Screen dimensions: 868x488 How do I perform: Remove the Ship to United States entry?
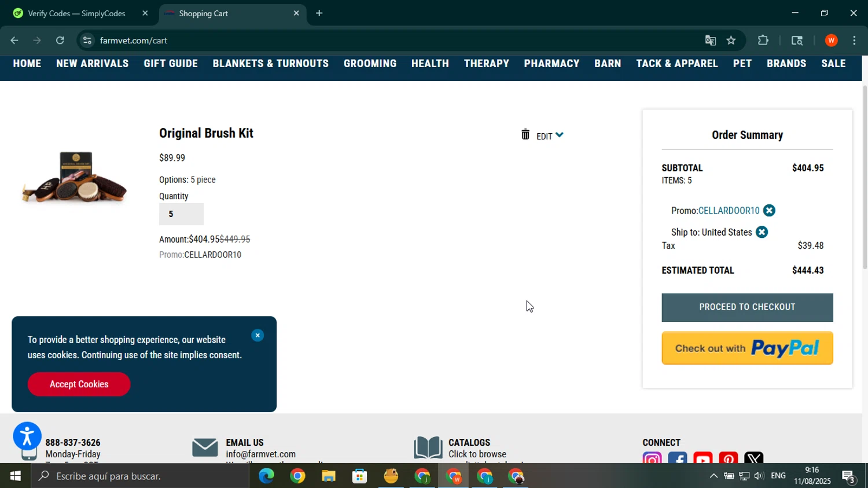pos(762,232)
